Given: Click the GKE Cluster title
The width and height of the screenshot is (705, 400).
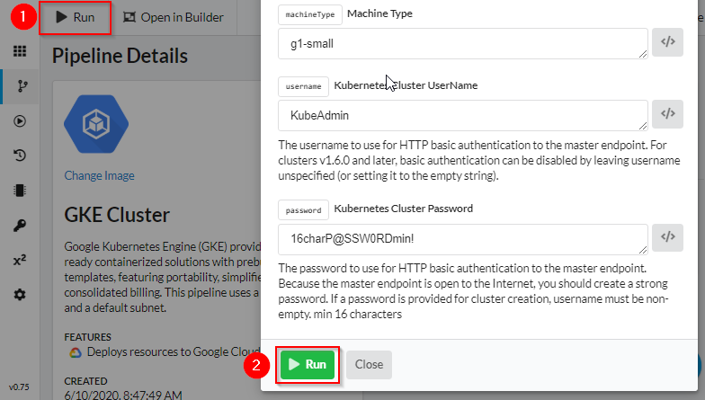Looking at the screenshot, I should coord(117,215).
